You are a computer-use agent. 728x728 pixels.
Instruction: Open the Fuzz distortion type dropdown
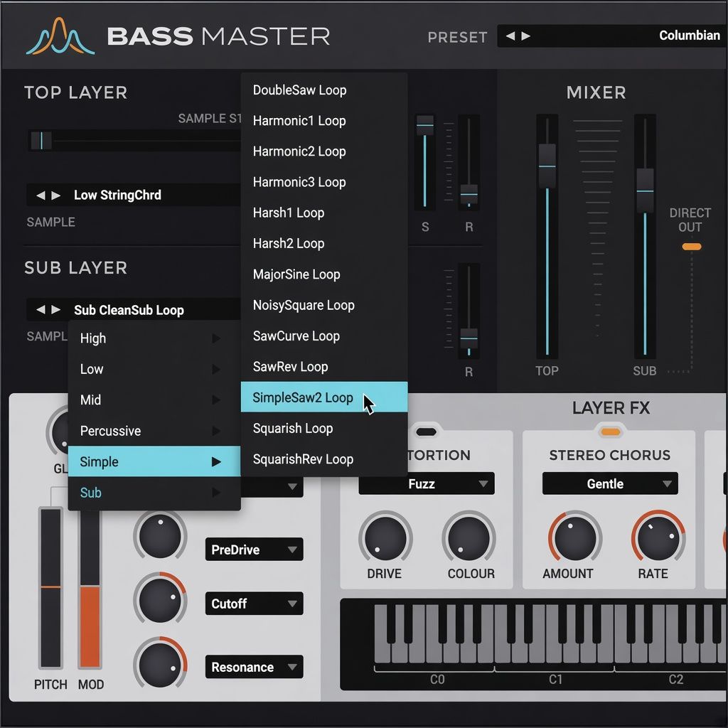(x=427, y=483)
